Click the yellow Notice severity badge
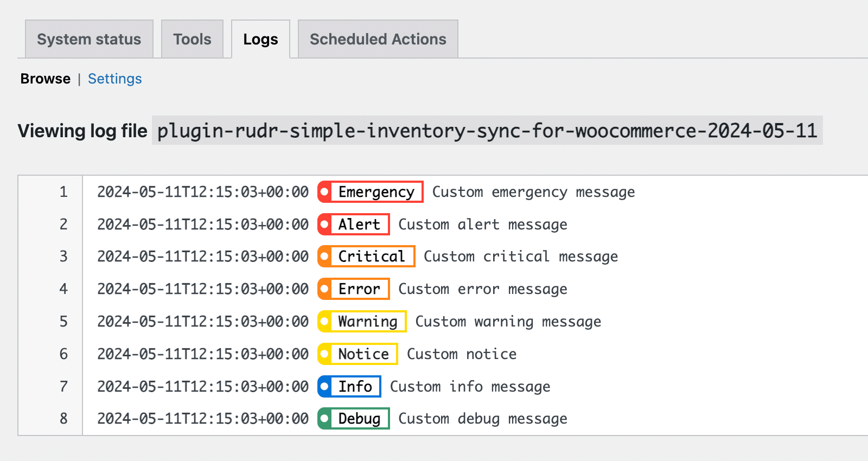Screen dimensions: 868x461 [x=358, y=354]
